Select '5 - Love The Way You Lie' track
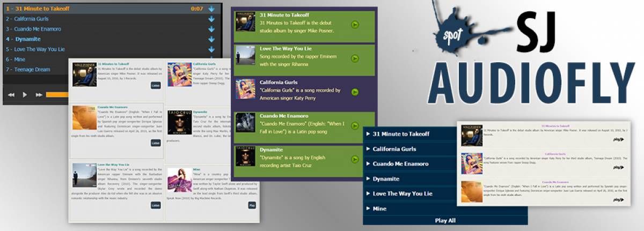The image size is (644, 231). click(35, 49)
